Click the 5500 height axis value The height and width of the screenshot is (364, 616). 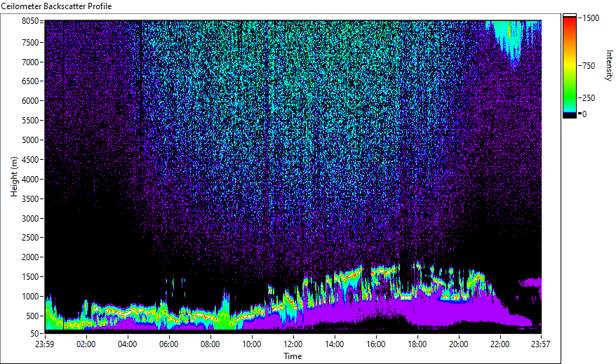tap(30, 121)
